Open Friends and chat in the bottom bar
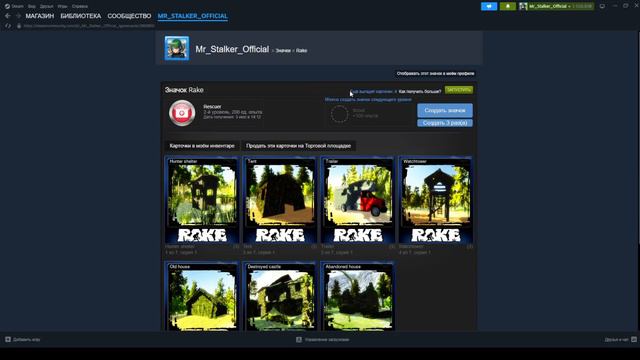This screenshot has width=640, height=360. pos(620,340)
